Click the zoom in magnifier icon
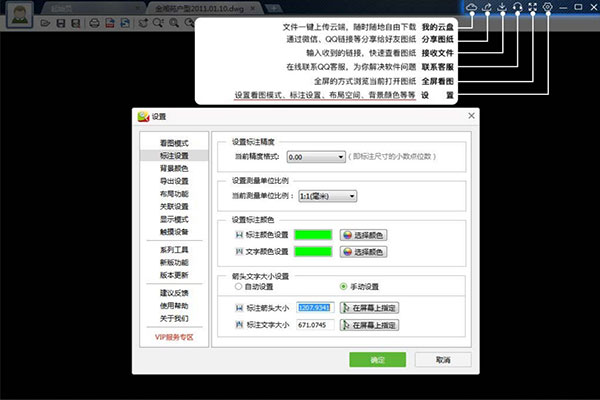Screen dimensions: 600x400 pos(174,23)
